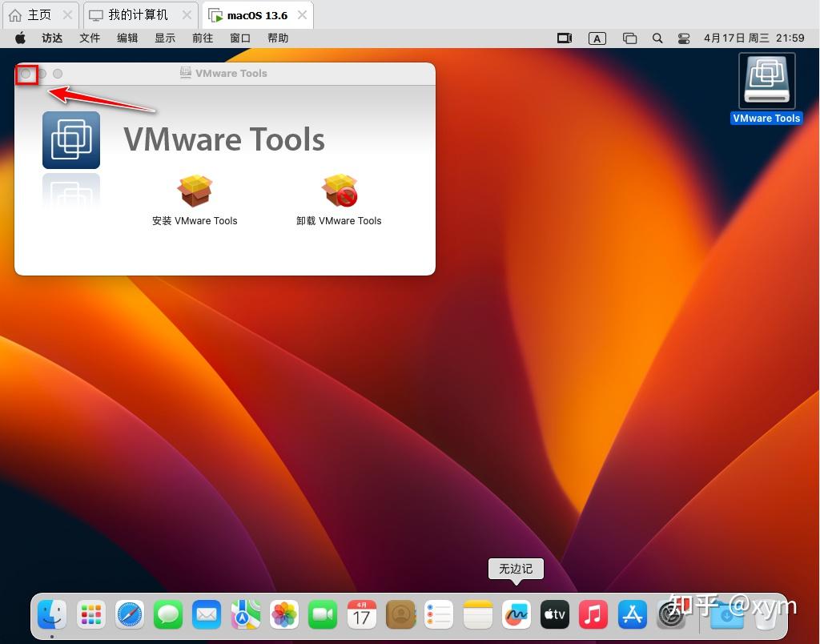Open Mail app in Dock
The width and height of the screenshot is (820, 644).
click(x=207, y=614)
